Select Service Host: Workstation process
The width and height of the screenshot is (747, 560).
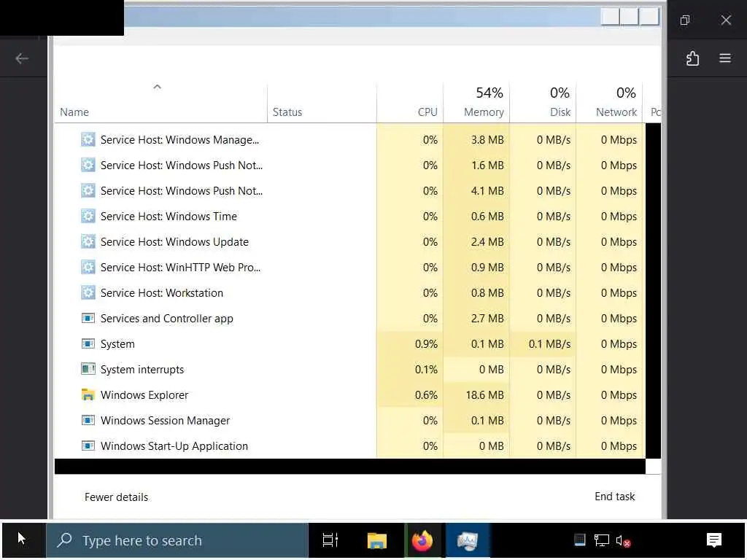(161, 293)
